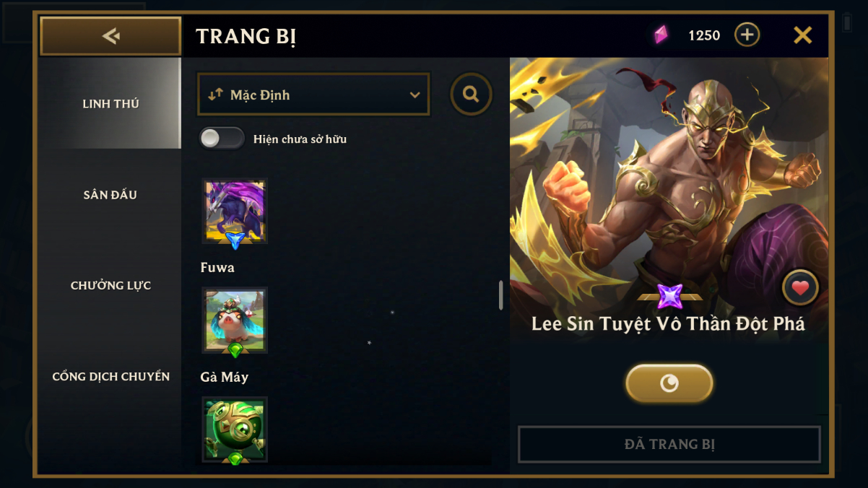The image size is (868, 488).
Task: Switch to the Linh Thú tab
Action: click(110, 104)
